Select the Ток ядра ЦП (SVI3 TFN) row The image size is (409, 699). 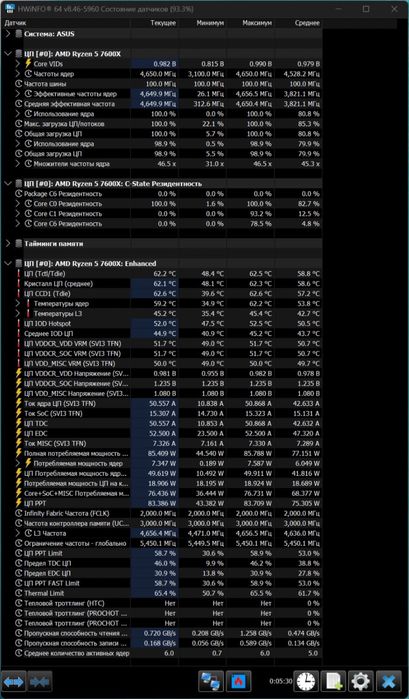(x=161, y=403)
